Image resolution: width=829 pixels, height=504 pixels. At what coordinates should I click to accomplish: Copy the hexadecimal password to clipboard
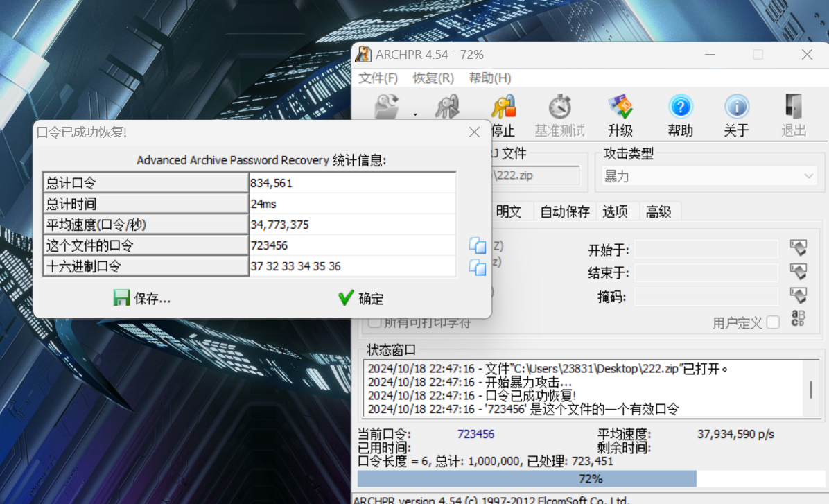pyautogui.click(x=478, y=267)
